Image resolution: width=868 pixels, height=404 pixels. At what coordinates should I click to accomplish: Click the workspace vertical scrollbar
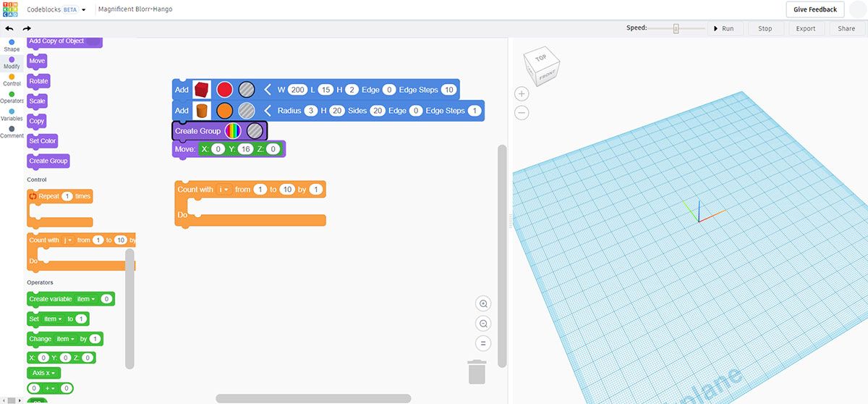point(502,256)
